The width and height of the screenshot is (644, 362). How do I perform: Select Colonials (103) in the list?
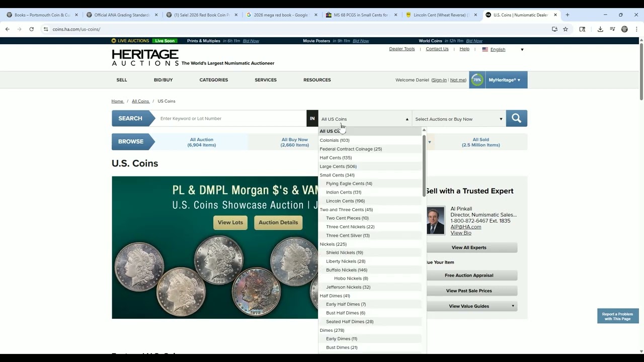coord(335,140)
